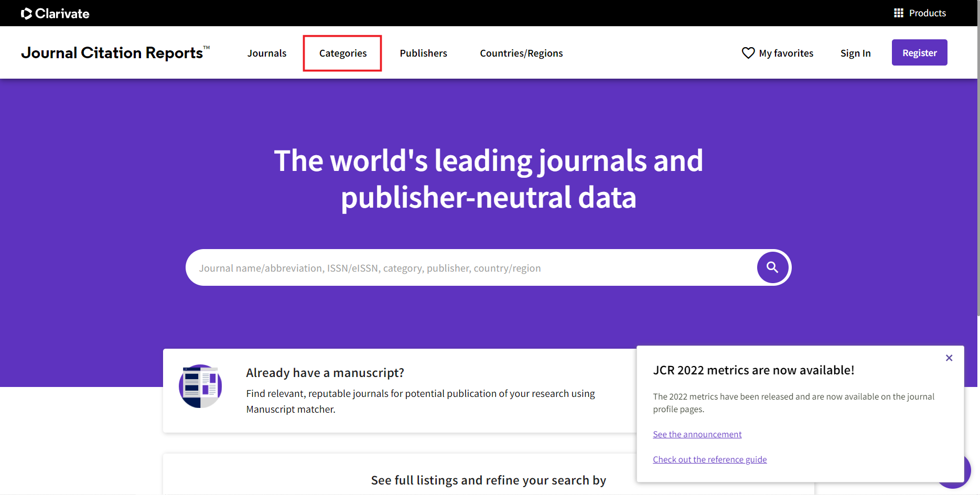This screenshot has height=495, width=980.
Task: Click the magnifier search button
Action: click(x=772, y=267)
